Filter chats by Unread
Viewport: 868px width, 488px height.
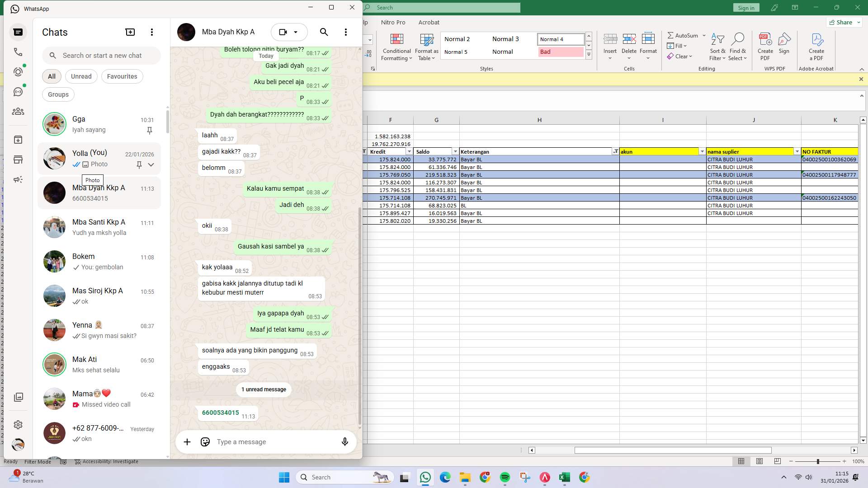click(81, 76)
